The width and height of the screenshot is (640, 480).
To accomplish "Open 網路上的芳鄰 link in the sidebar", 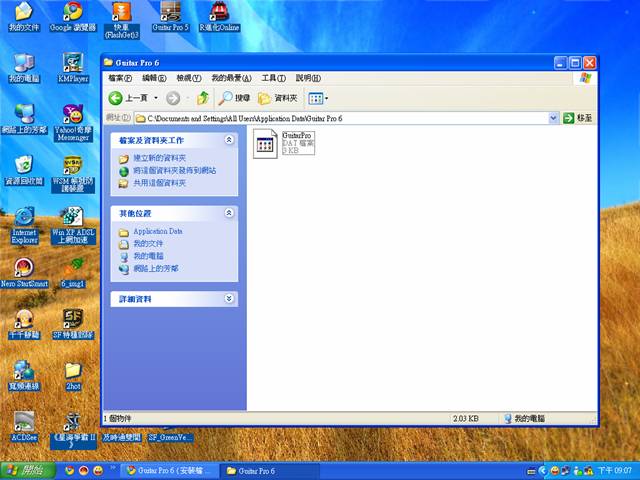I will pos(156,269).
